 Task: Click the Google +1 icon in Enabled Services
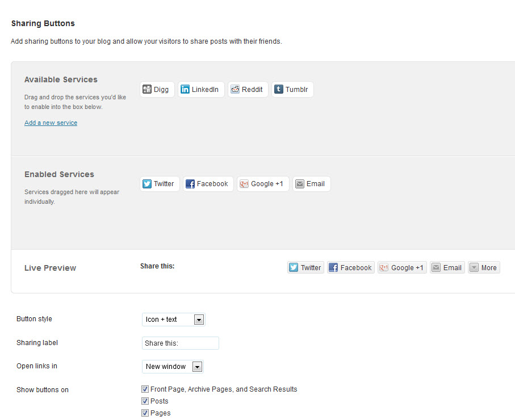coord(244,184)
